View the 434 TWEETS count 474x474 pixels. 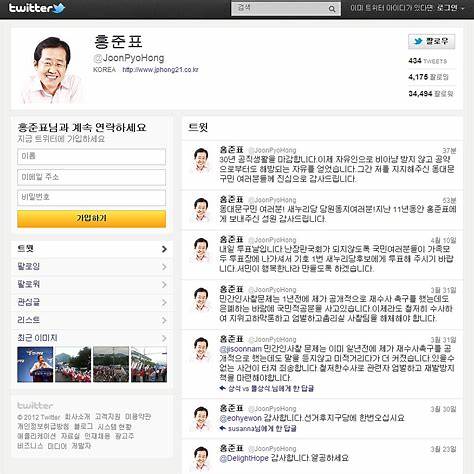pos(427,61)
